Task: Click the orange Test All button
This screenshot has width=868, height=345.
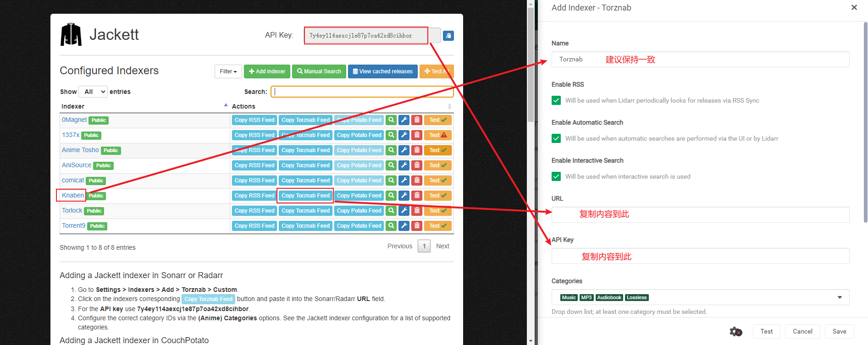Action: click(437, 71)
